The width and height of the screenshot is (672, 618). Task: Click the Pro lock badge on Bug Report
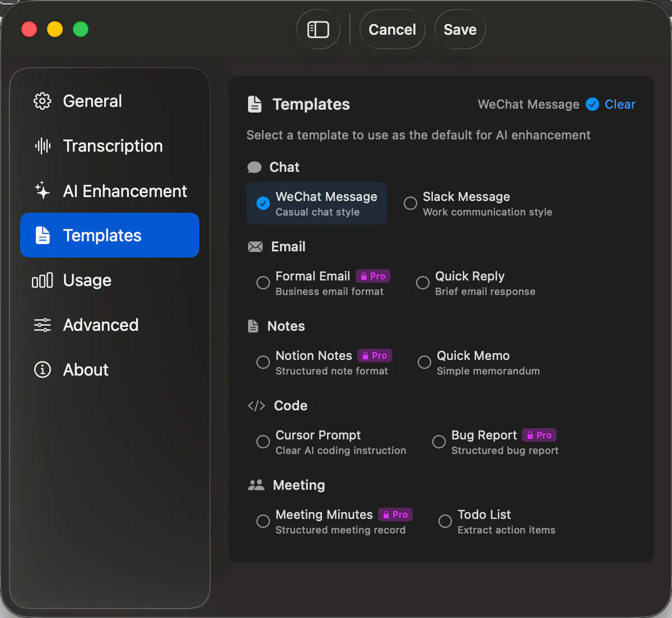pyautogui.click(x=539, y=435)
